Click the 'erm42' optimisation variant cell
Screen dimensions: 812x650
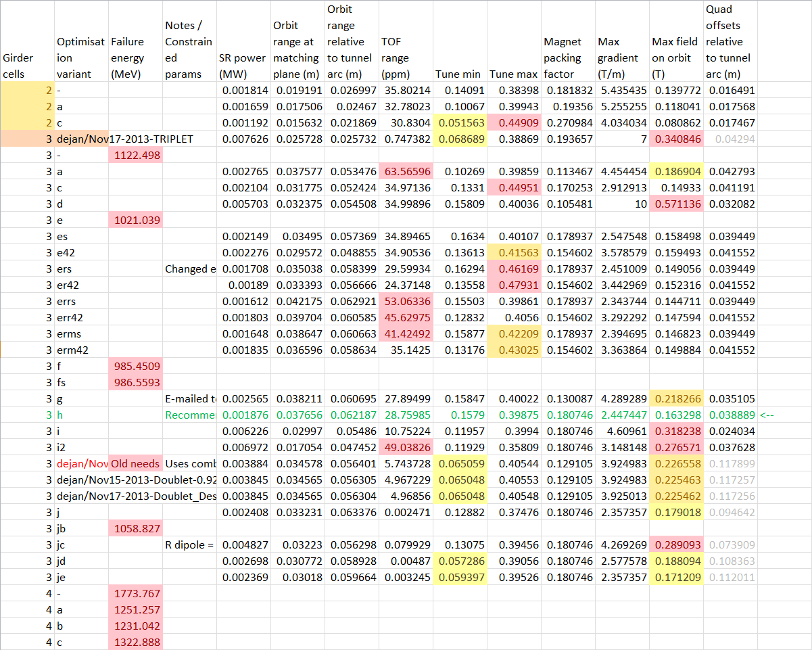click(81, 350)
